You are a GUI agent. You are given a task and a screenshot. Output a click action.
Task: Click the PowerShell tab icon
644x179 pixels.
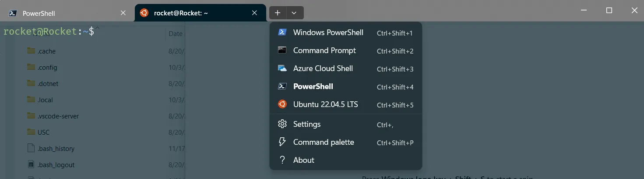13,13
